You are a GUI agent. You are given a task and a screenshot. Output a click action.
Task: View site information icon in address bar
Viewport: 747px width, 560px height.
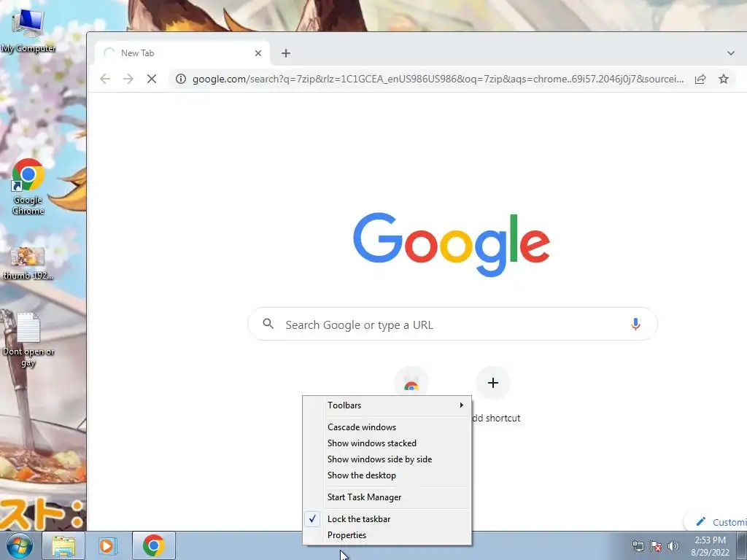(181, 79)
